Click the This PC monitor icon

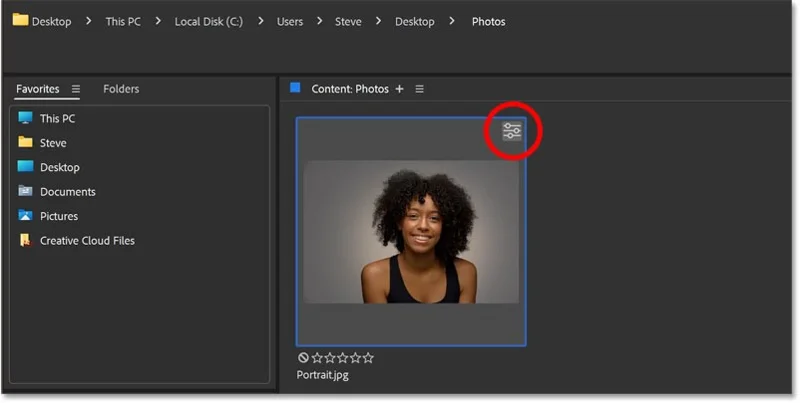click(x=25, y=118)
